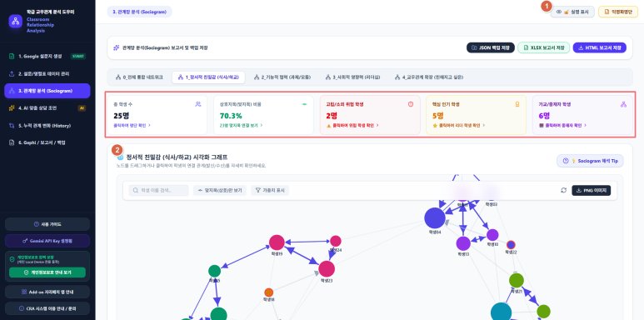The height and width of the screenshot is (320, 644).
Task: Select the purple node labeled 13
Action: (x=463, y=243)
